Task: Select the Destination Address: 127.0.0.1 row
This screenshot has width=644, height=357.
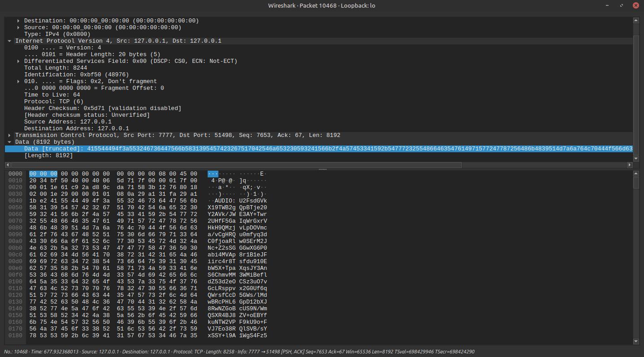Action: click(x=318, y=128)
